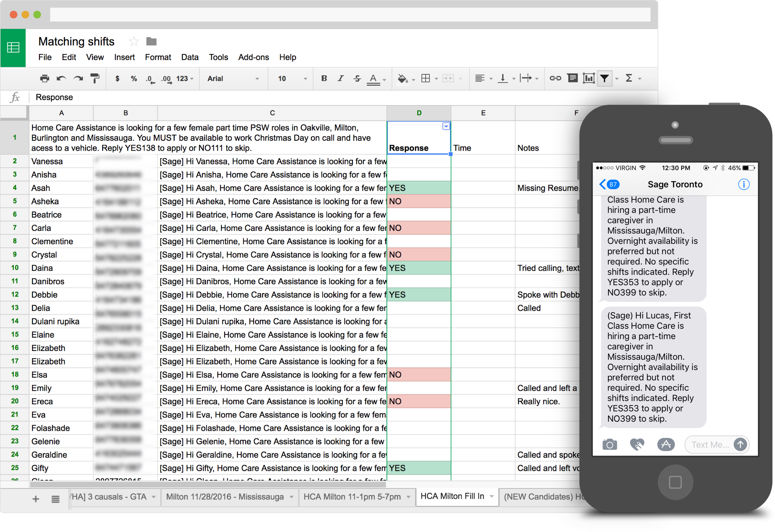Select the NO cell in Asheka row
This screenshot has height=532, width=775.
click(x=419, y=201)
